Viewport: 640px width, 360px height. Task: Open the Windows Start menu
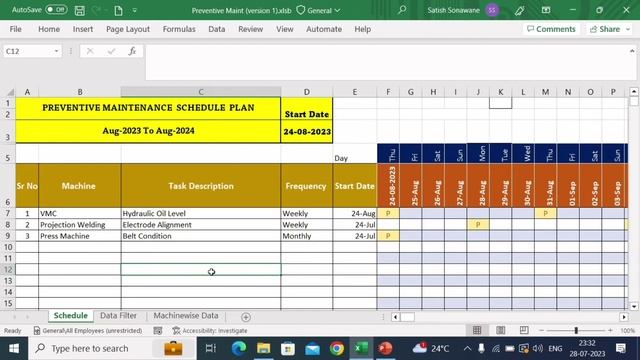pos(14,349)
